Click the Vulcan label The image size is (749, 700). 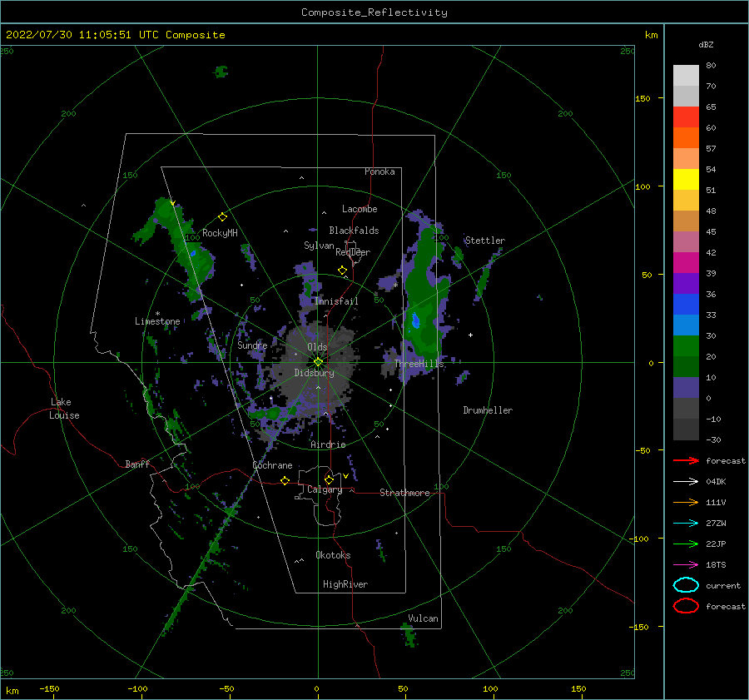click(424, 618)
